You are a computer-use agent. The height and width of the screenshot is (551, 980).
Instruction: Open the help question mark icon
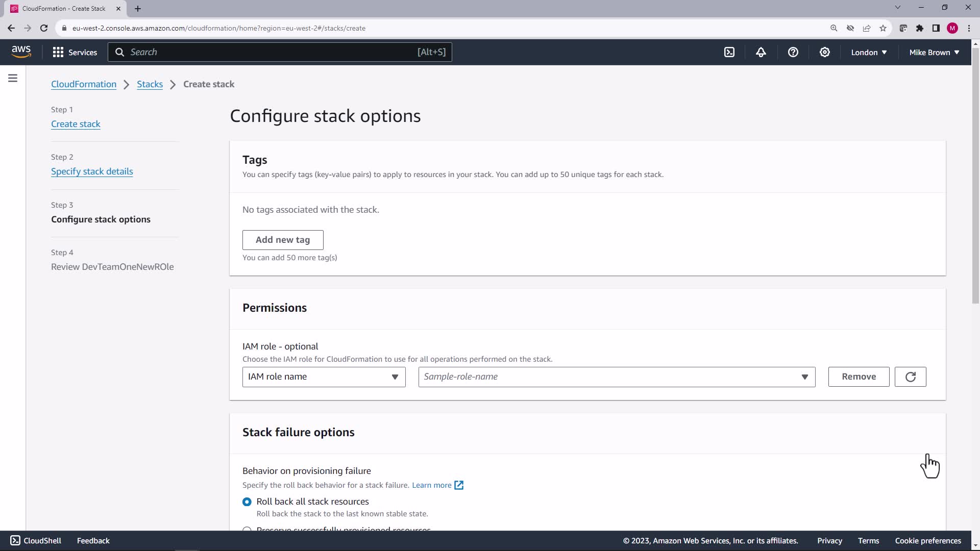point(793,52)
